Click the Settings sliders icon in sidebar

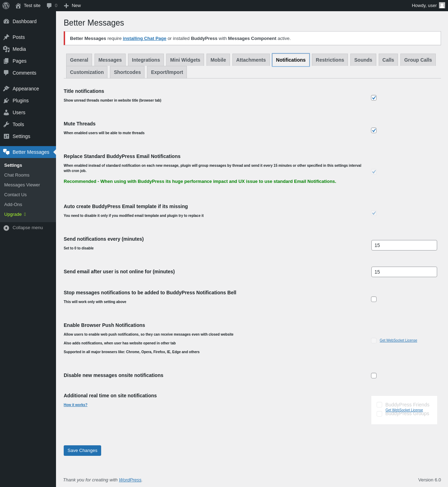[6, 136]
